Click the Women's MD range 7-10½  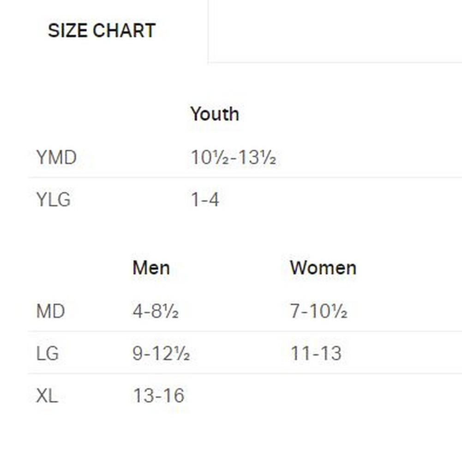click(x=318, y=312)
